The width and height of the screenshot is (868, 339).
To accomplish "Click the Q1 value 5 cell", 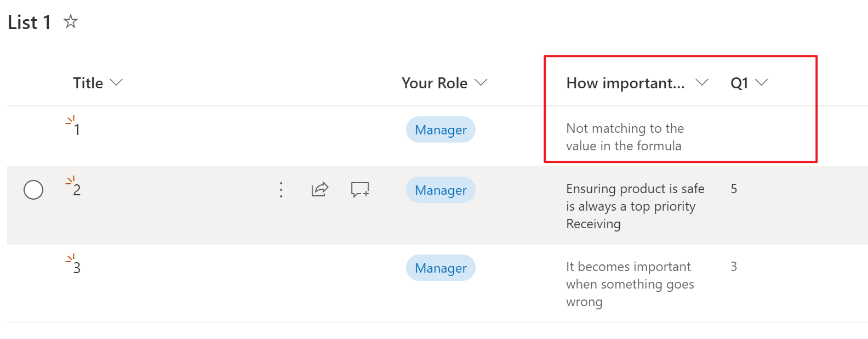I will coord(734,189).
